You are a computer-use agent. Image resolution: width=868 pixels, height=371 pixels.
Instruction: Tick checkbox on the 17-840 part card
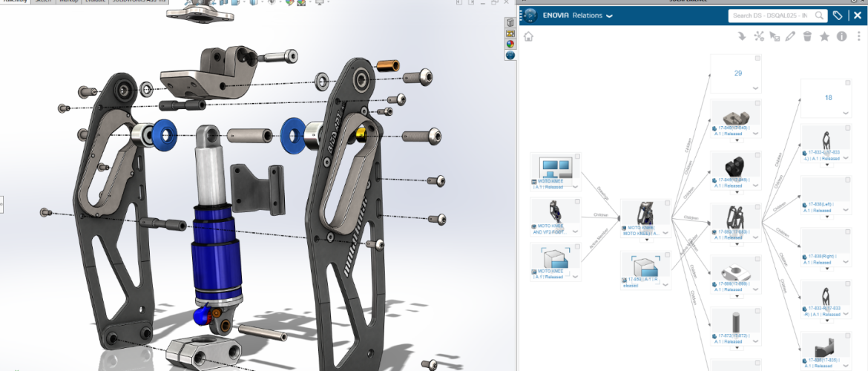click(757, 105)
